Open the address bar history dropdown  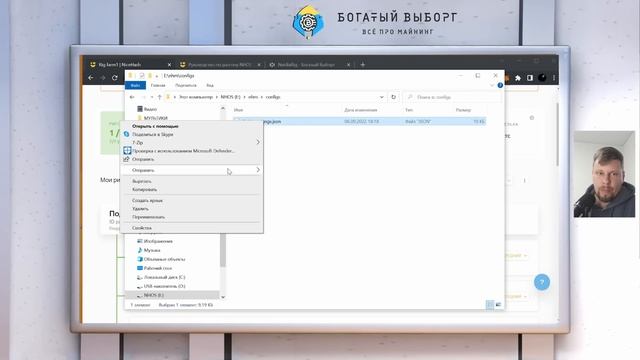click(382, 97)
